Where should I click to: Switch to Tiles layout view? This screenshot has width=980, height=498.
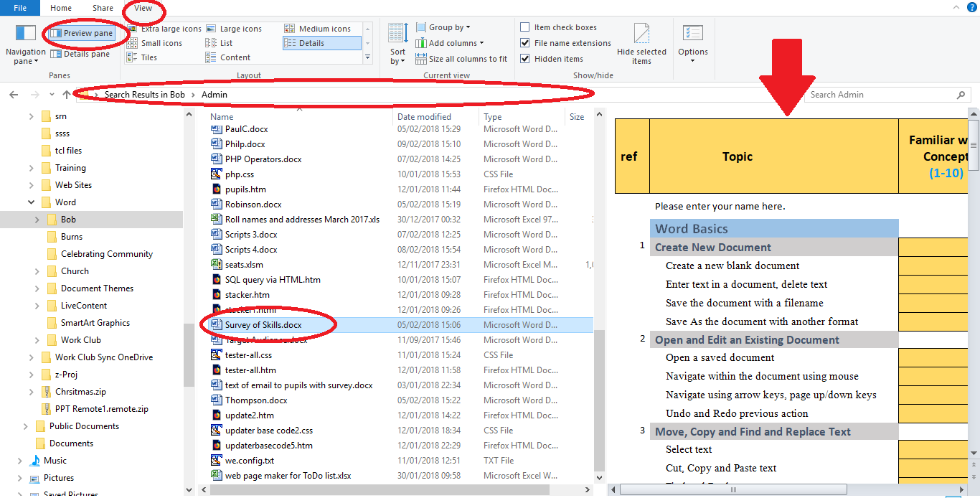[x=149, y=57]
